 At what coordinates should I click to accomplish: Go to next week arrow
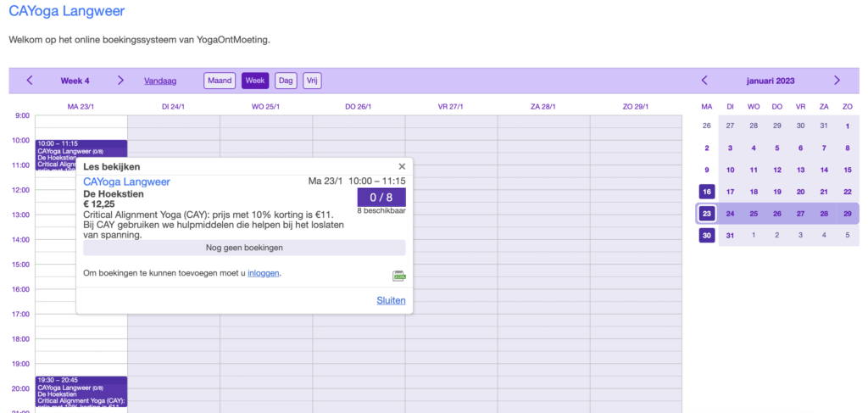click(x=120, y=81)
